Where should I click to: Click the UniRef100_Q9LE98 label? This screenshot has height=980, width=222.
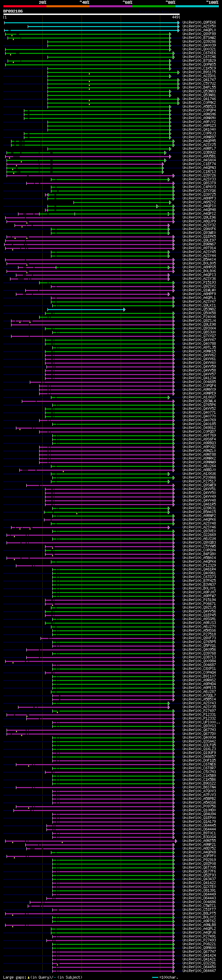[x=199, y=324]
